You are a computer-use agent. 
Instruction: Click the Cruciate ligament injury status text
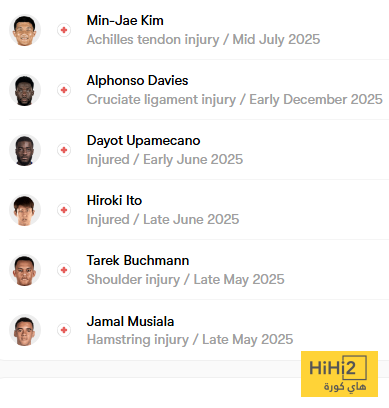[161, 99]
